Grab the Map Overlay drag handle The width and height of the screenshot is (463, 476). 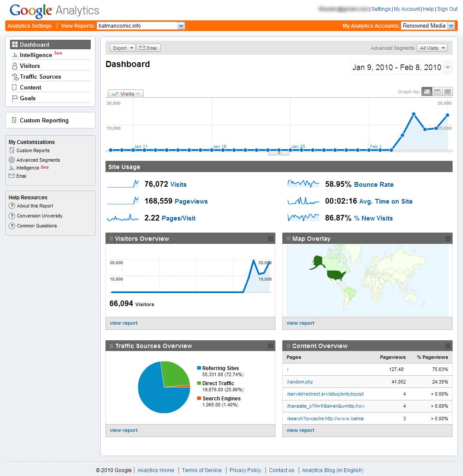pos(288,239)
